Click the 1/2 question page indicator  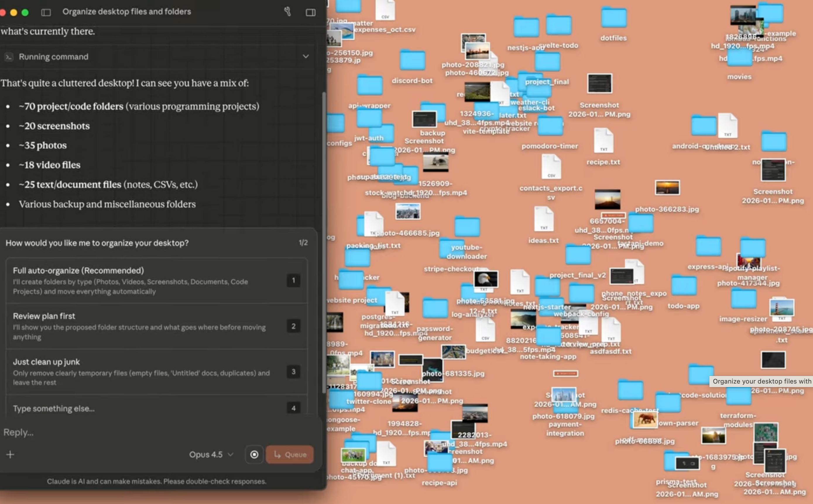(303, 243)
